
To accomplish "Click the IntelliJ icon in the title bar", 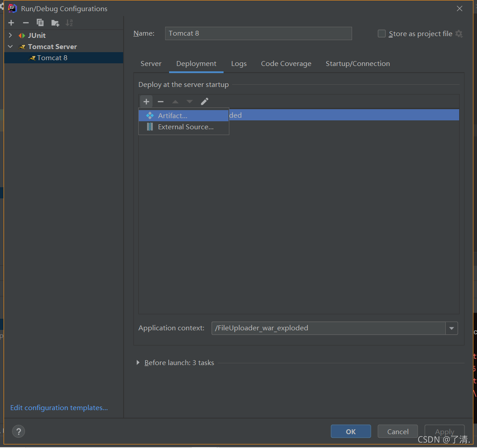I will pyautogui.click(x=12, y=8).
